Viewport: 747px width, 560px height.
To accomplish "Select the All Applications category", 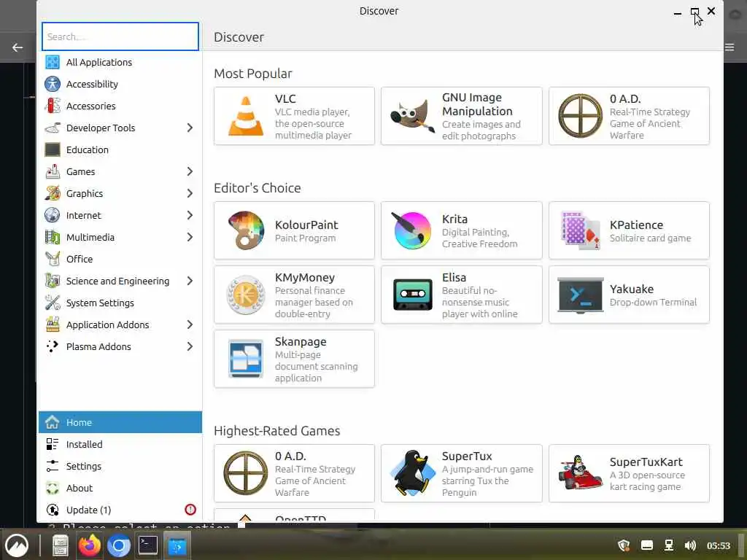I will pyautogui.click(x=120, y=62).
